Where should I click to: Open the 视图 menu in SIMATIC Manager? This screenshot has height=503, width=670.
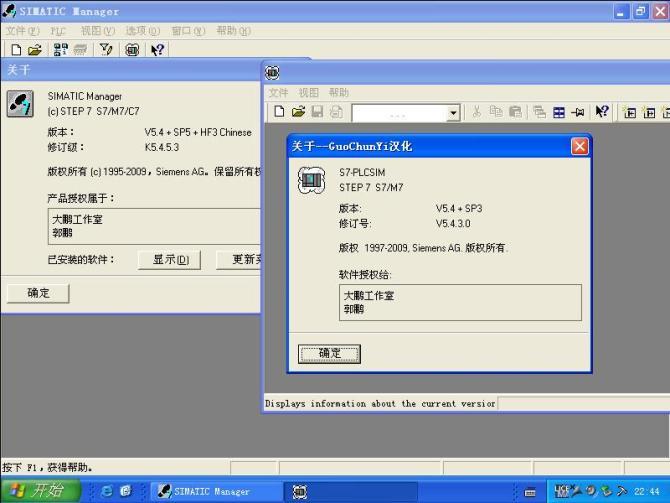[98, 31]
